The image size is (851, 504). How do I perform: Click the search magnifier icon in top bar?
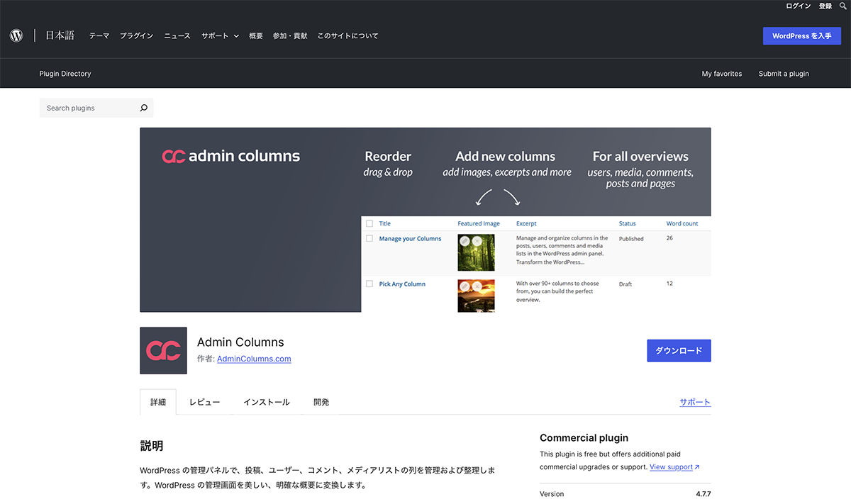[842, 6]
